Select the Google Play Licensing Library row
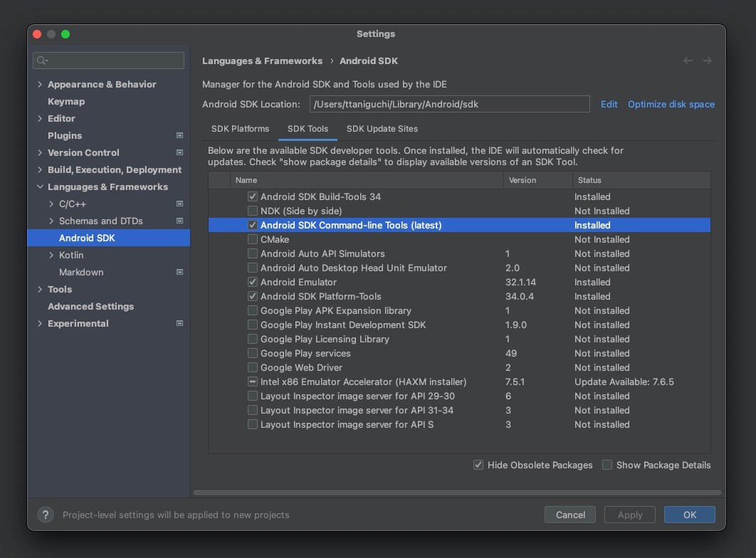This screenshot has height=558, width=756. (459, 339)
